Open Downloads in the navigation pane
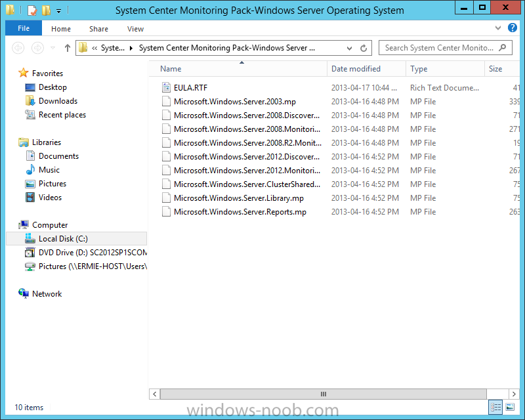Viewport: 525px width, 420px height. (52, 101)
